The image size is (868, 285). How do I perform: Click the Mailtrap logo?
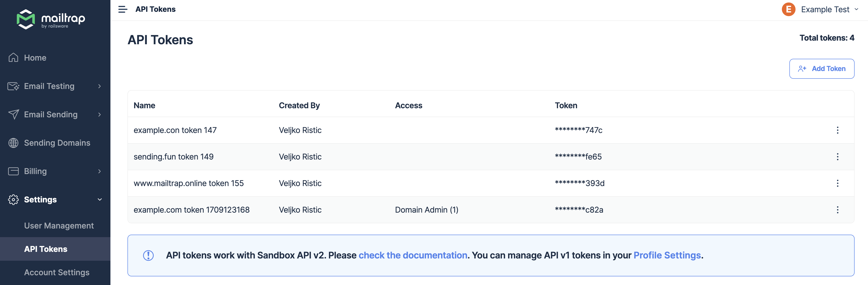click(x=50, y=19)
